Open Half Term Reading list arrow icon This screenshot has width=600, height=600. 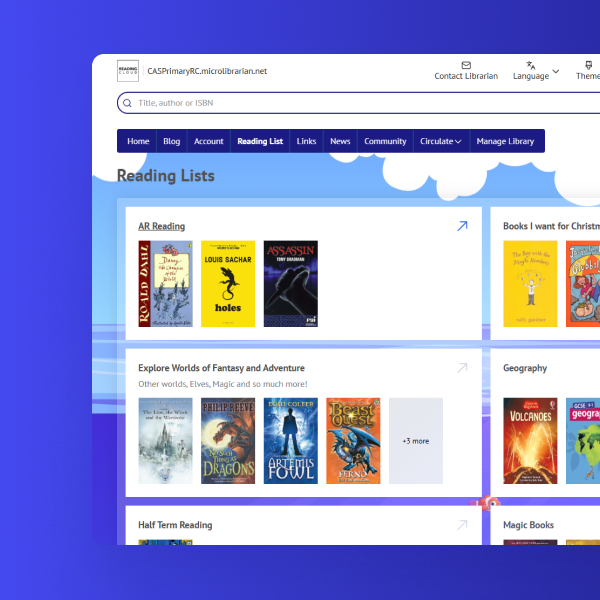click(x=462, y=525)
